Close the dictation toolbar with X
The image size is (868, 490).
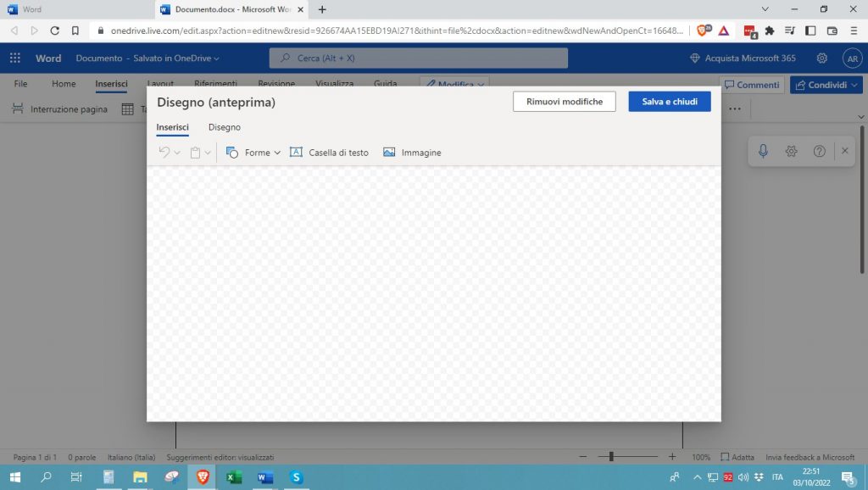click(x=844, y=151)
